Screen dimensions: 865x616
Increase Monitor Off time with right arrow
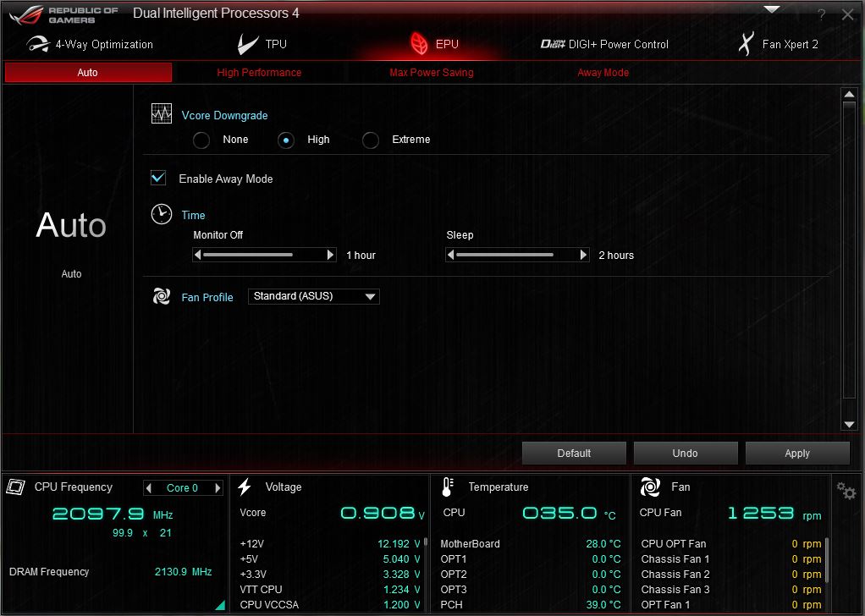coord(330,255)
